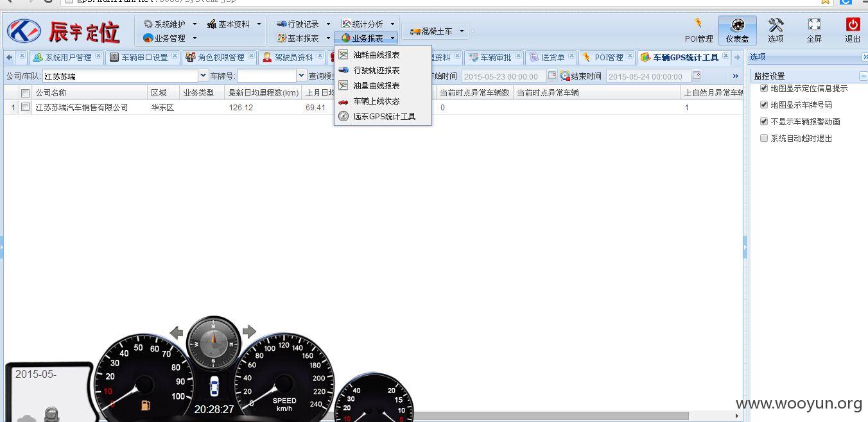Open the 统计分析 menu
Image resolution: width=868 pixels, height=422 pixels.
[367, 24]
